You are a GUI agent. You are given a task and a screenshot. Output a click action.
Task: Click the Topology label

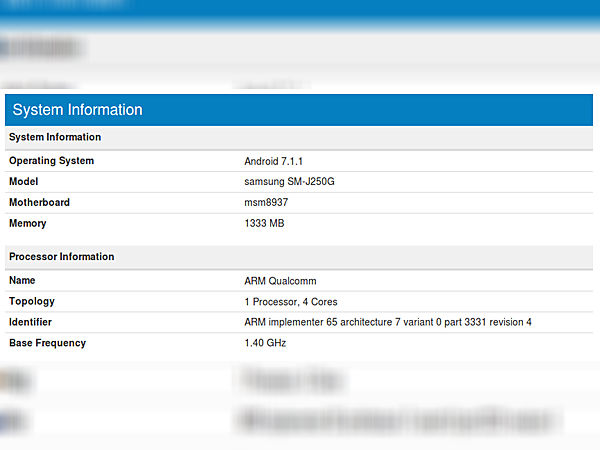[32, 302]
